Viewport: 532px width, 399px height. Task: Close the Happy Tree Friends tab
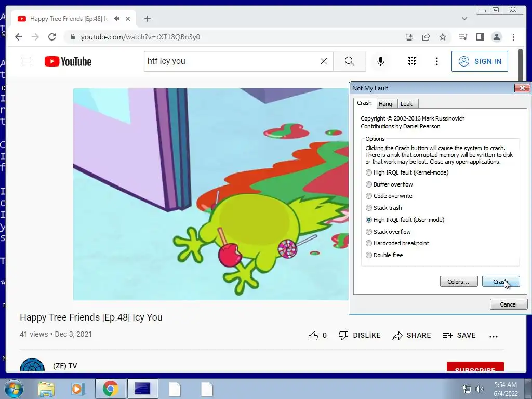[128, 19]
